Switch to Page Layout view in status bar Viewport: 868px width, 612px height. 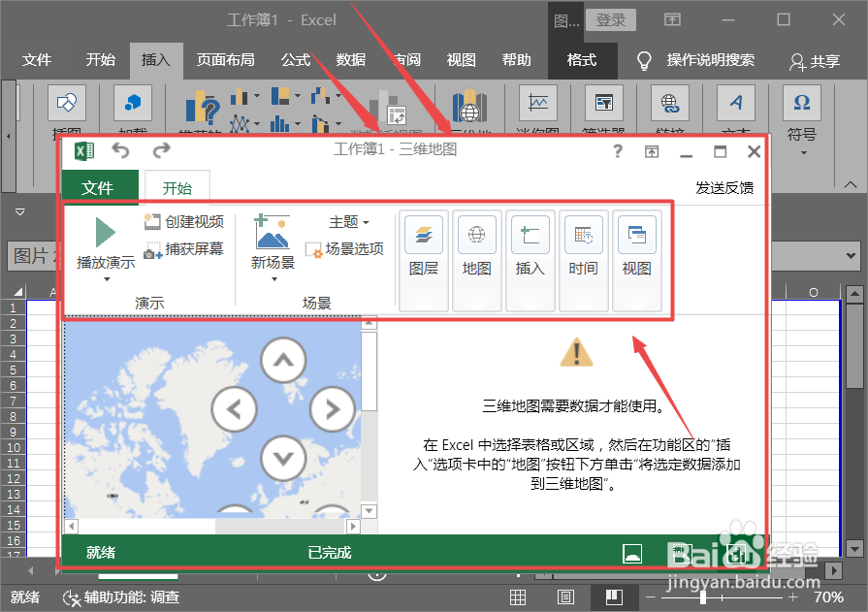point(565,597)
